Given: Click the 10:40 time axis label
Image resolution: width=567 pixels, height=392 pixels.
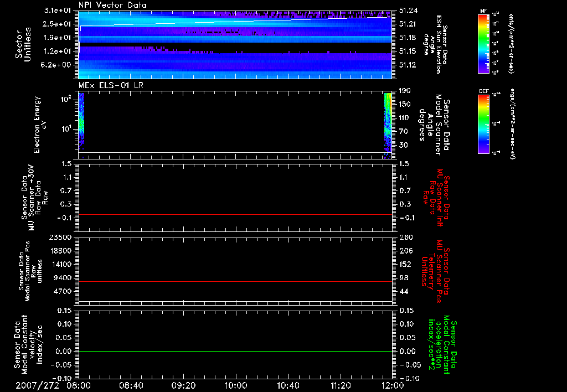Looking at the screenshot, I should click(x=288, y=385).
